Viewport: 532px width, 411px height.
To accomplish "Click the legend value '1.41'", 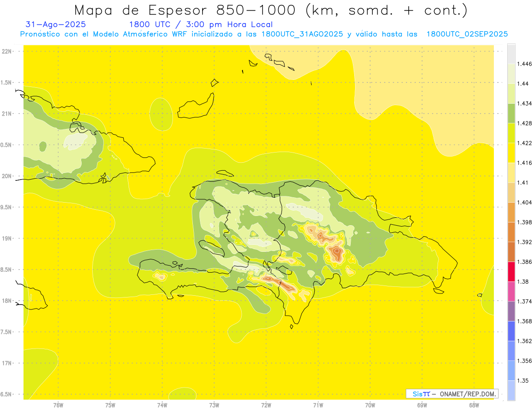I will [524, 183].
